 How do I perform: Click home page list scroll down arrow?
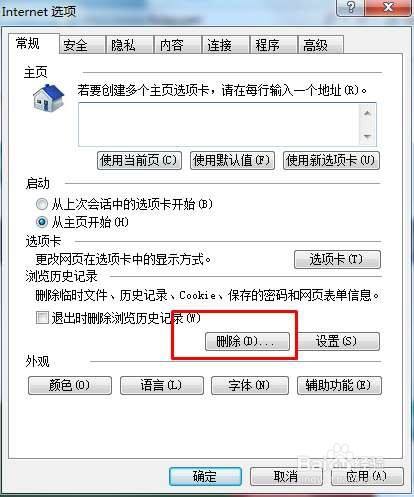point(367,136)
